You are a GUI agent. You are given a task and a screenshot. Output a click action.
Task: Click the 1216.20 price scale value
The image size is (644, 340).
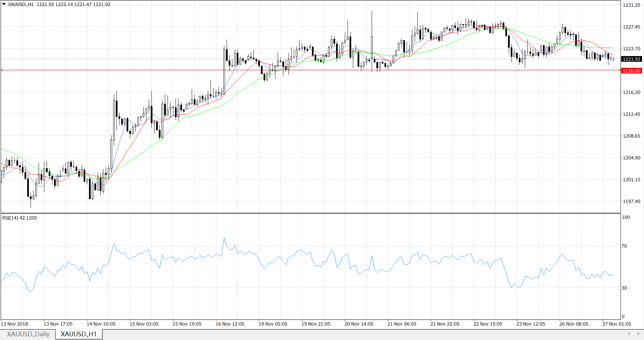tap(632, 92)
